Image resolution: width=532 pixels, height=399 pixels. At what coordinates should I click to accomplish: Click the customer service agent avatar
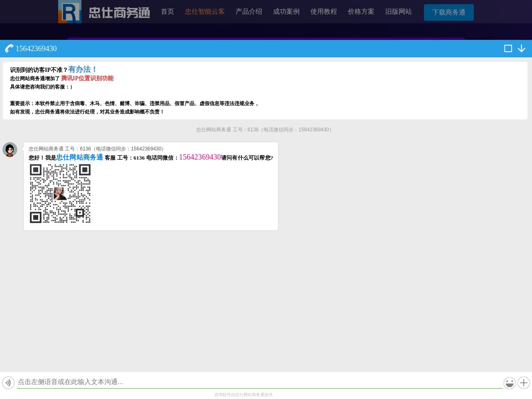tap(10, 150)
